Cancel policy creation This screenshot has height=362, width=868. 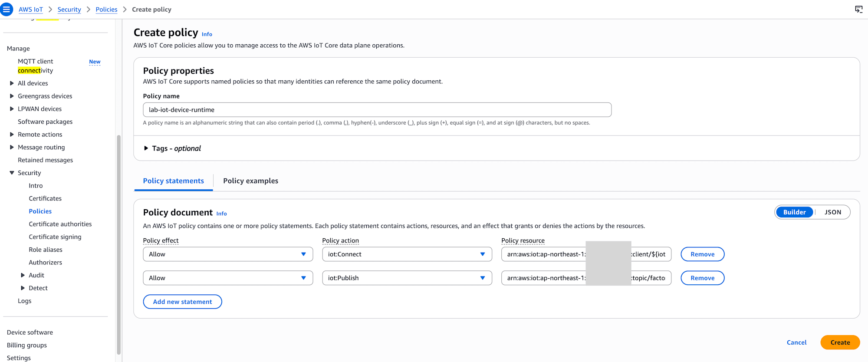[x=796, y=342]
